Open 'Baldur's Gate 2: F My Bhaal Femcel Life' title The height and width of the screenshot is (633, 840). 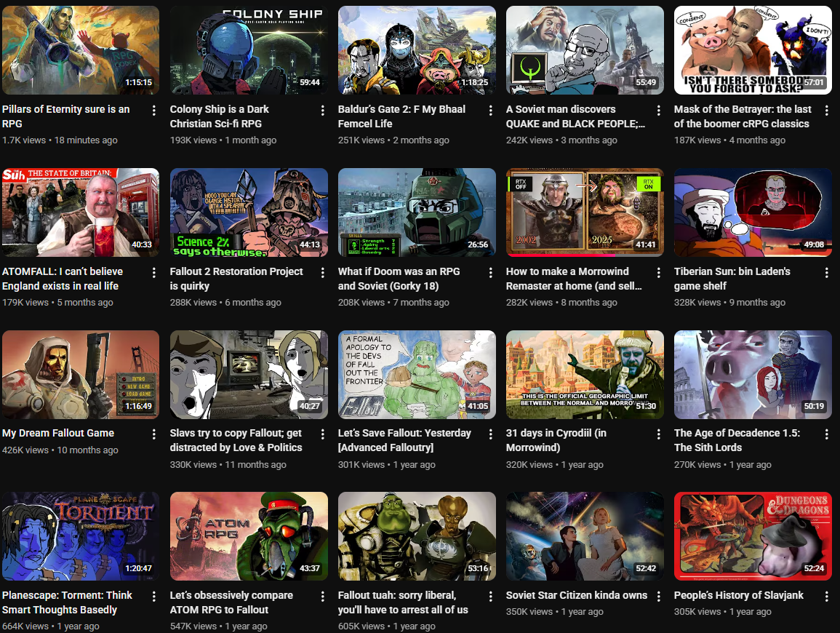click(401, 116)
